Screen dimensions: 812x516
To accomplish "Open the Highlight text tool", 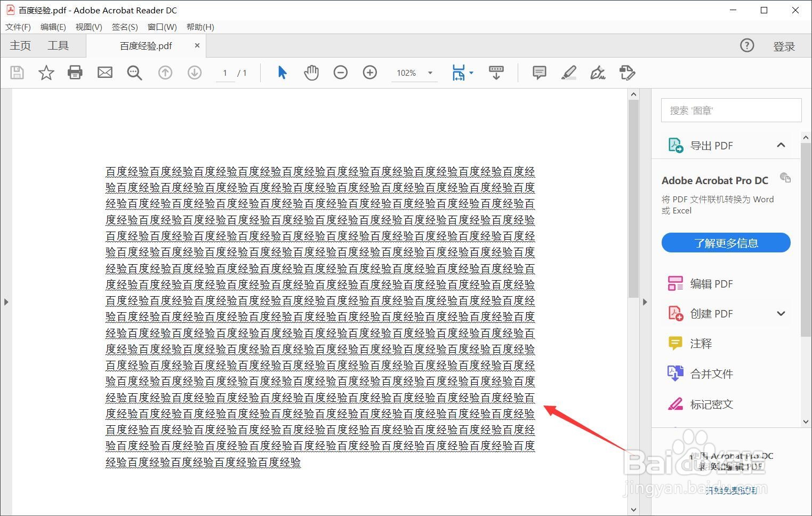I will (568, 73).
